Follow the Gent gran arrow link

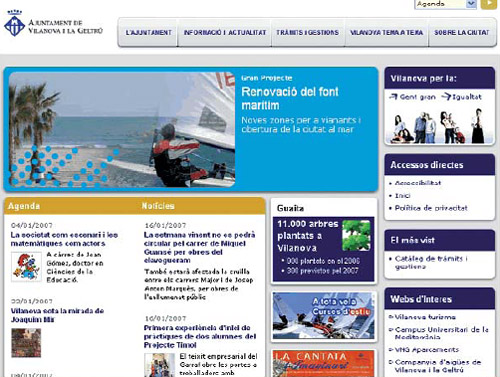coord(413,97)
